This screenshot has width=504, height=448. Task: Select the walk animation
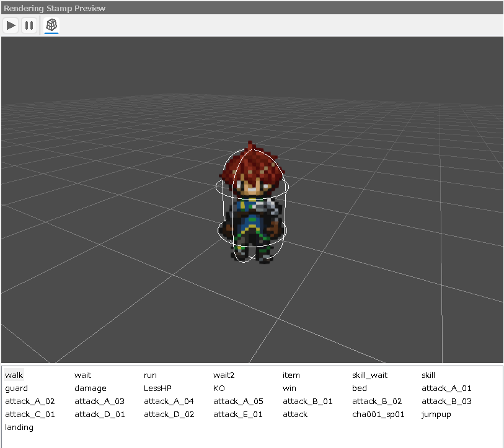coord(14,375)
